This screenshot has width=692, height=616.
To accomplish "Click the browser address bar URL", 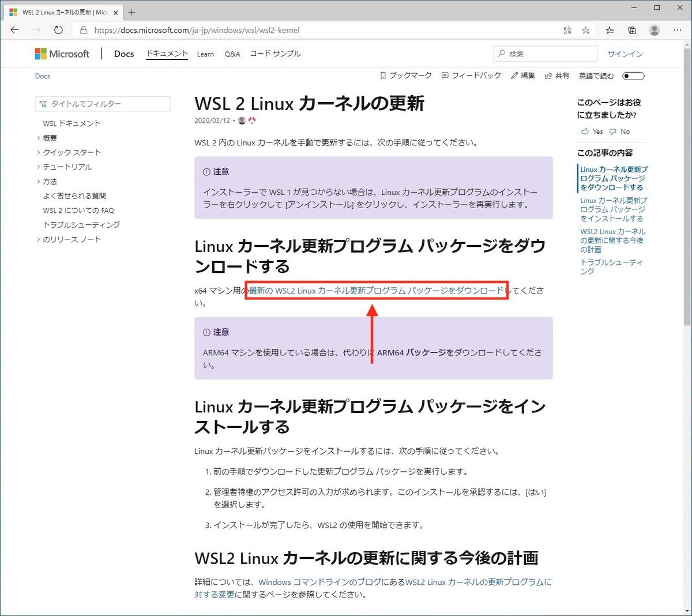I will click(197, 30).
